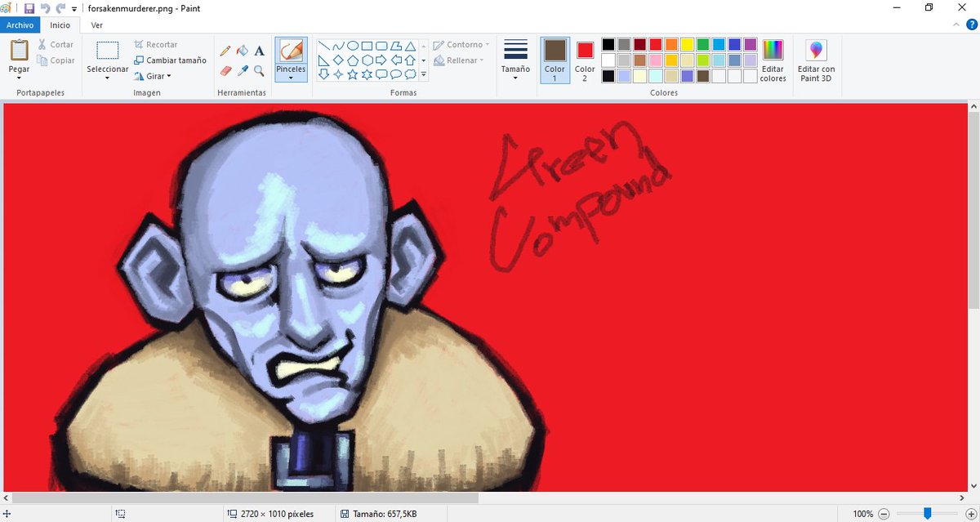This screenshot has width=980, height=522.
Task: Choose the rounded rectangle shape
Action: coord(381,46)
